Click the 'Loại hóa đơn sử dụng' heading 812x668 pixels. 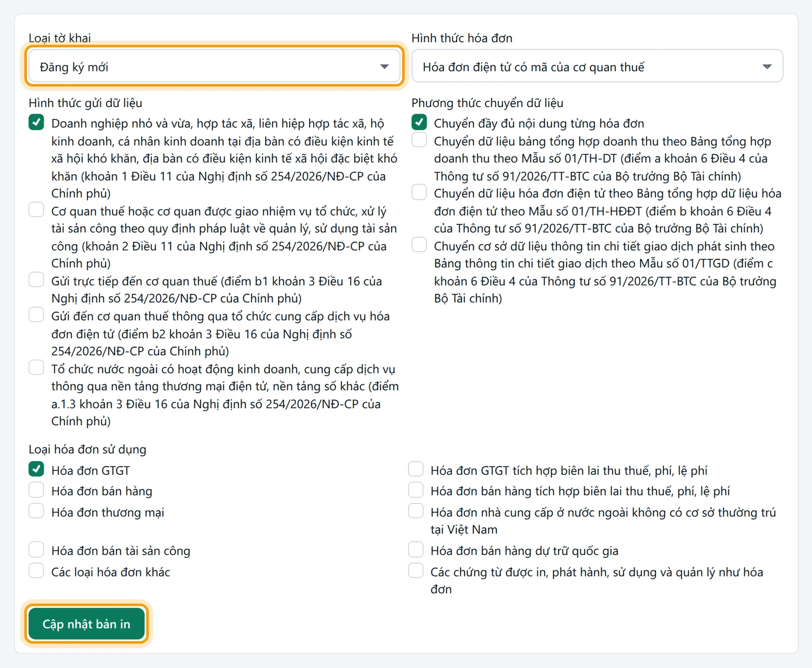tap(87, 449)
